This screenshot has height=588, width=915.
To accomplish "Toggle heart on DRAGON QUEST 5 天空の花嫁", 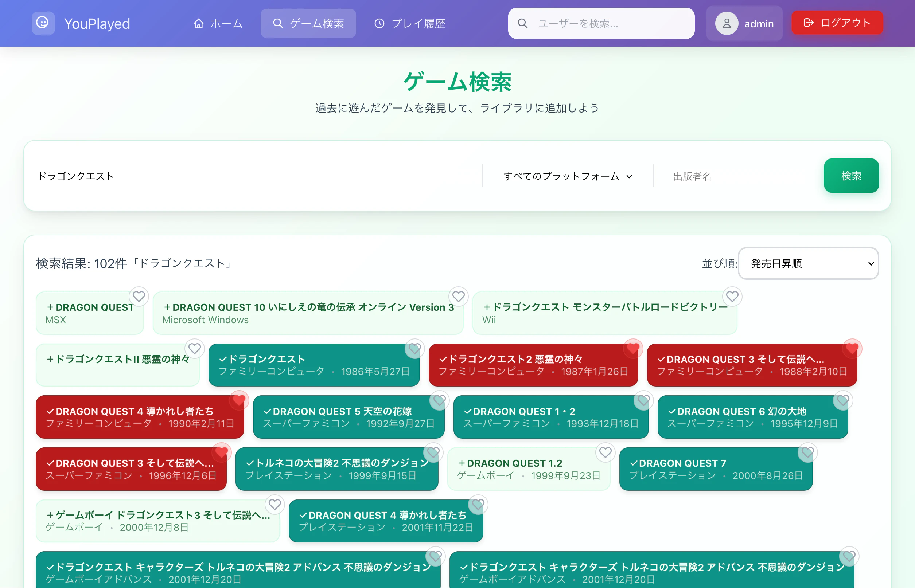I will pos(439,400).
